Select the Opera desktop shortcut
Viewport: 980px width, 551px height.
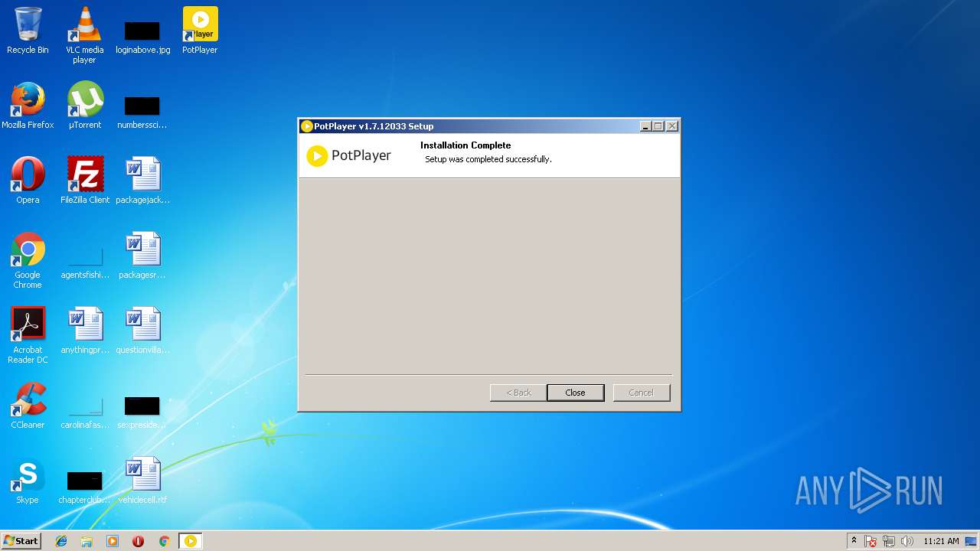click(28, 181)
